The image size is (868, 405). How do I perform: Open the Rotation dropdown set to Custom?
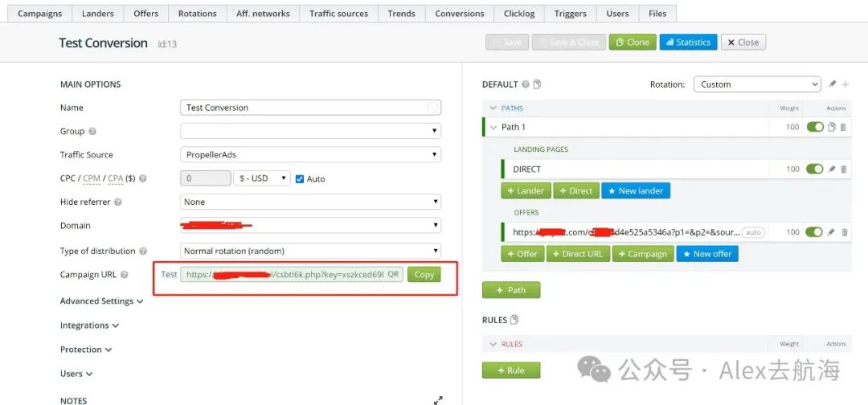[757, 84]
